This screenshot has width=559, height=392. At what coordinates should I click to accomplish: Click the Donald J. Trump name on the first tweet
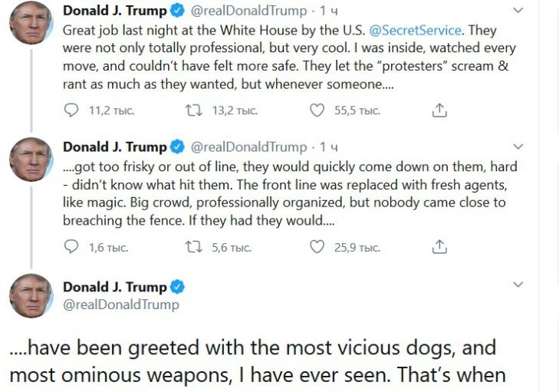(114, 11)
